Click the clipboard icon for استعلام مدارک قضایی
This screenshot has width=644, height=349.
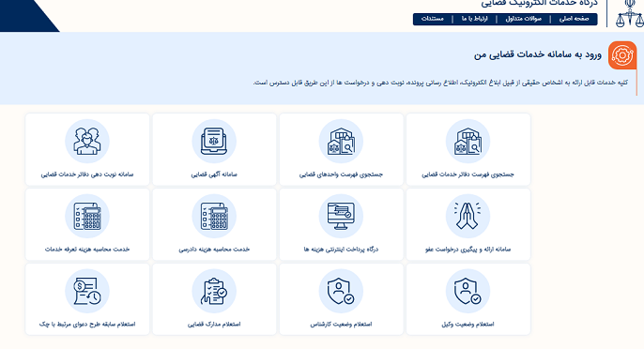pyautogui.click(x=214, y=291)
